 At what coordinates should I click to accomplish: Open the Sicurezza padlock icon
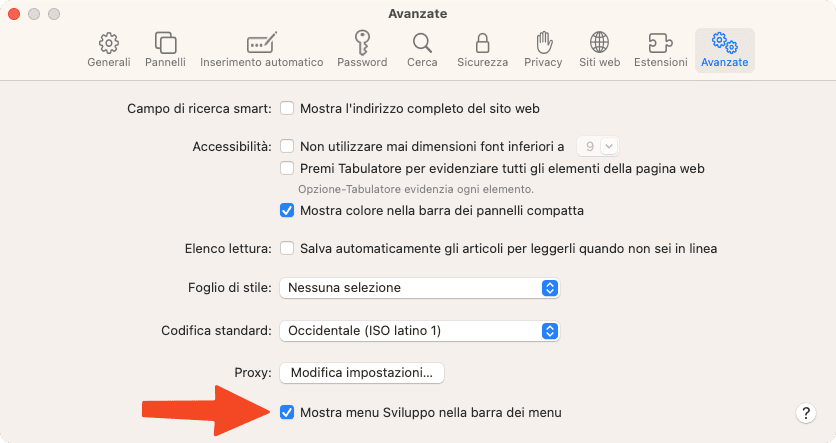click(x=483, y=43)
